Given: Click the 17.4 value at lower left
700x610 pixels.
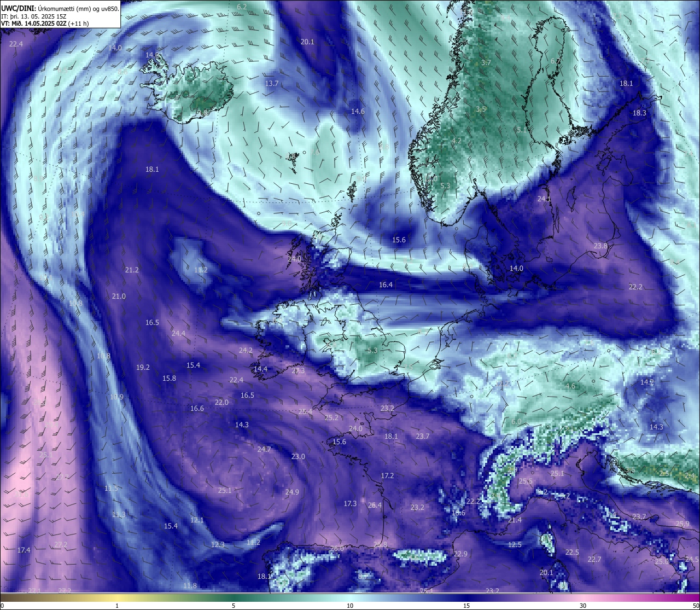Looking at the screenshot, I should click(x=24, y=550).
